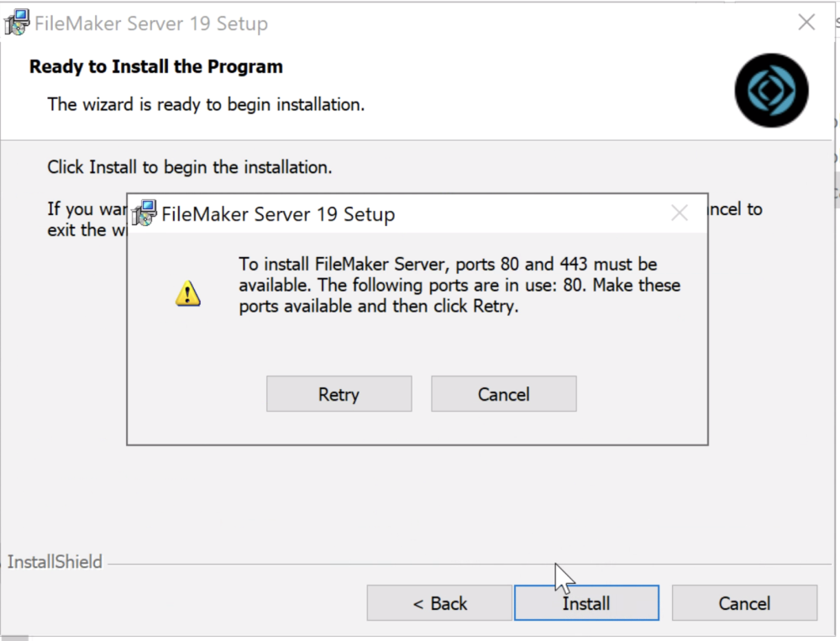Image resolution: width=840 pixels, height=641 pixels.
Task: Click the < Back button
Action: point(438,603)
